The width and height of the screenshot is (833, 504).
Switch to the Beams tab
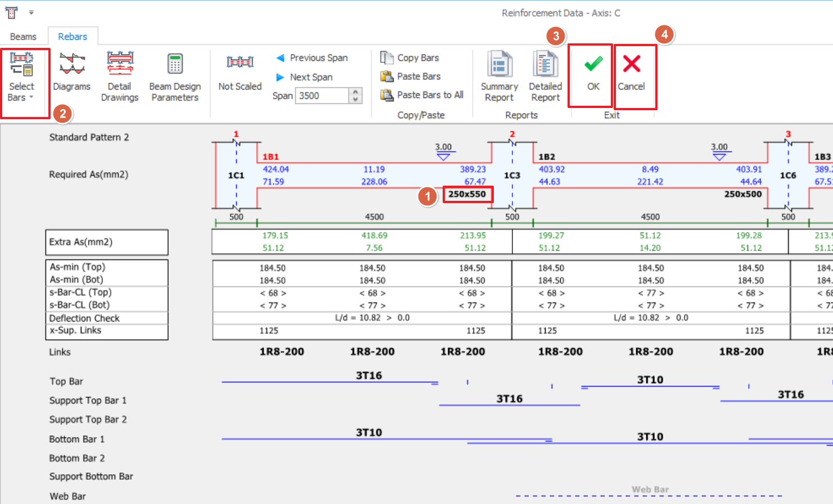[x=23, y=37]
